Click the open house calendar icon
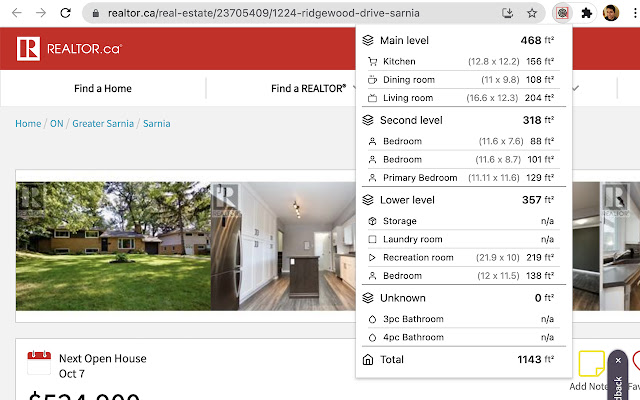 point(39,363)
